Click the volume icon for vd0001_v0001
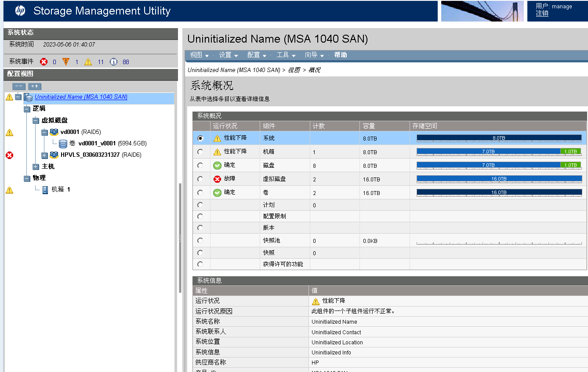The width and height of the screenshot is (588, 372). (63, 144)
